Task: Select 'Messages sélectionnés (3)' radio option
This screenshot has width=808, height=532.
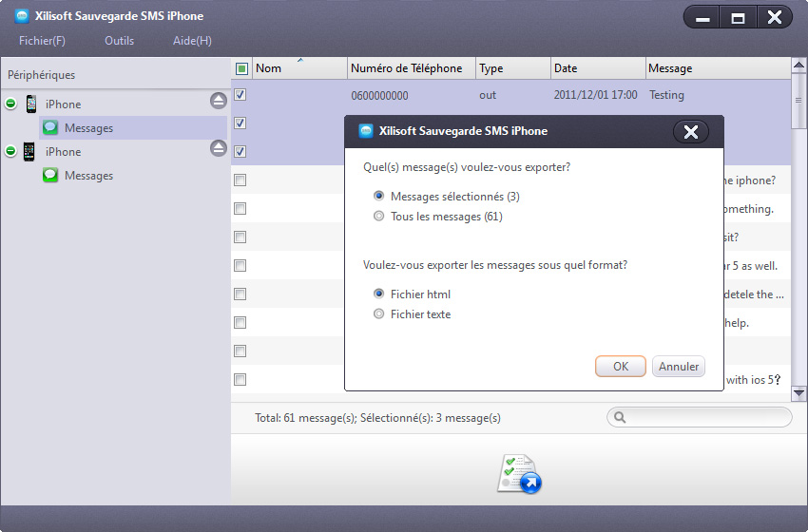Action: [378, 196]
